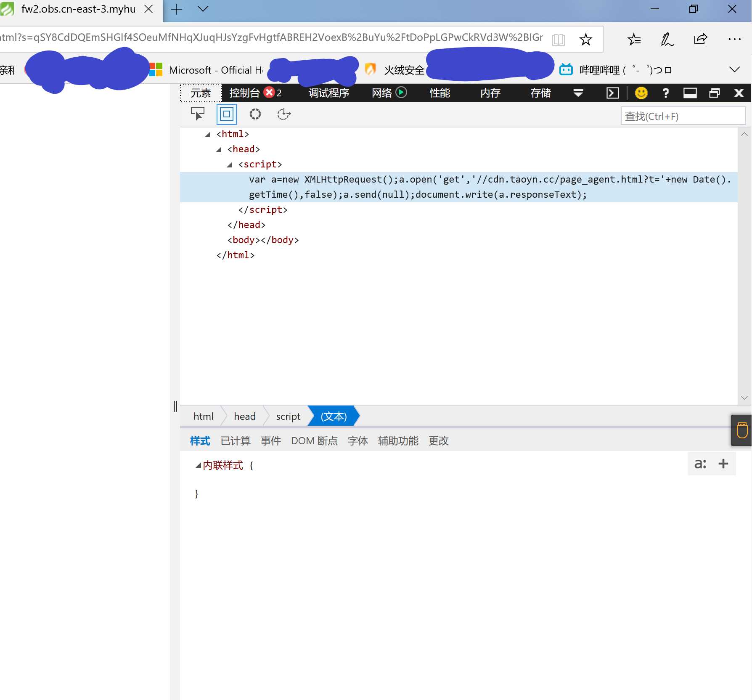
Task: Click head in the breadcrumb
Action: (x=244, y=416)
